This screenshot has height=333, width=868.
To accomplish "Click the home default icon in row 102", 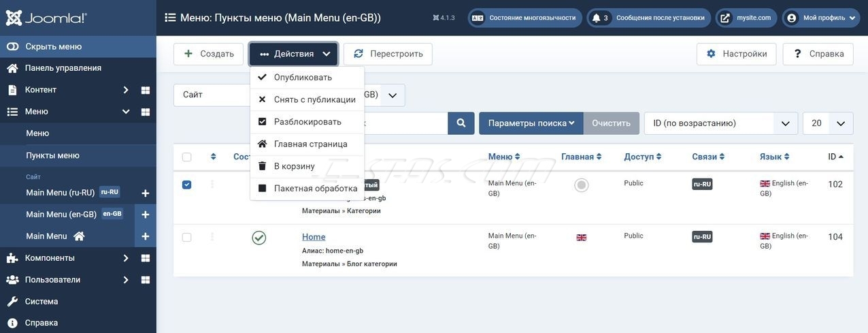I will click(581, 185).
